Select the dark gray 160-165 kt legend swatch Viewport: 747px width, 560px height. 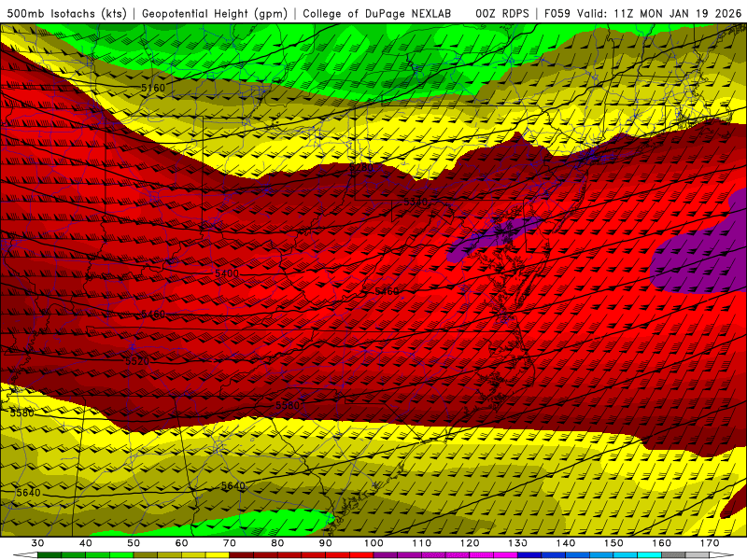click(673, 555)
